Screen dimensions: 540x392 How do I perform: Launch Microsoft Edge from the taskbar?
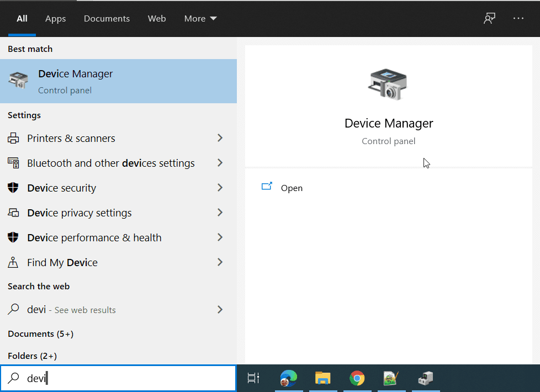point(289,378)
